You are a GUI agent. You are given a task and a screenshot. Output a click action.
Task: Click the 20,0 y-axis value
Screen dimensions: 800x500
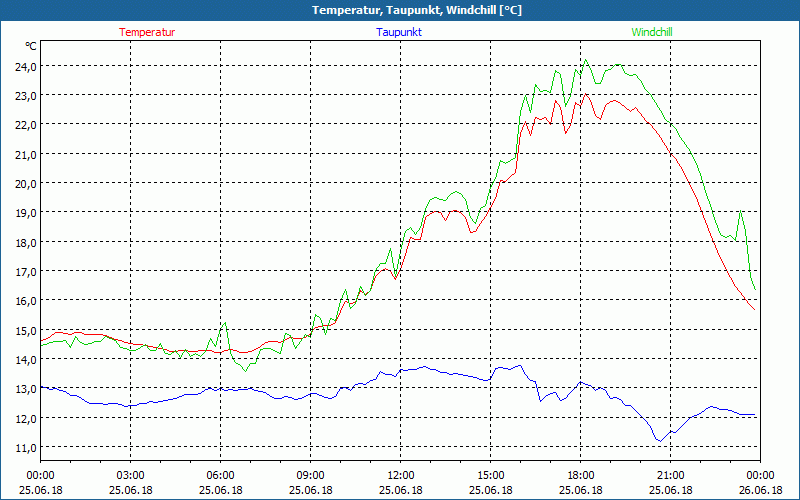26,183
